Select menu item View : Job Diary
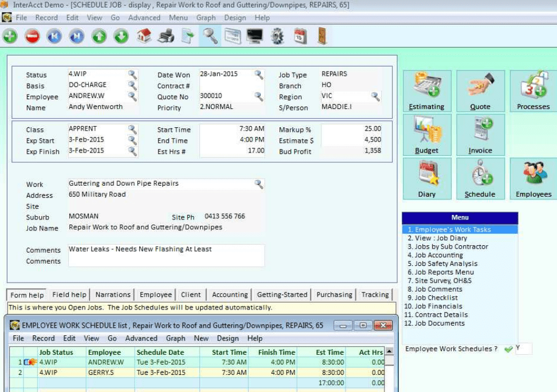557x392 pixels. tap(460, 238)
